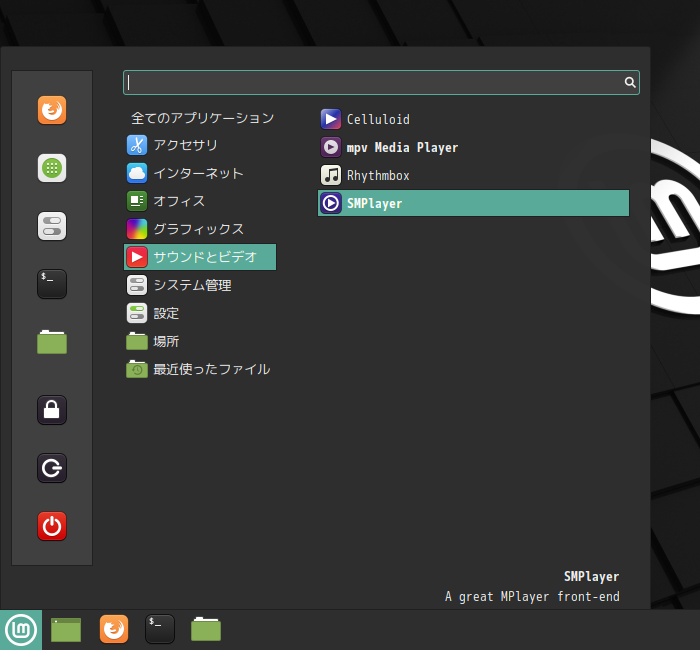Open Terminal from the favorites sidebar
This screenshot has width=700, height=650.
pyautogui.click(x=52, y=284)
